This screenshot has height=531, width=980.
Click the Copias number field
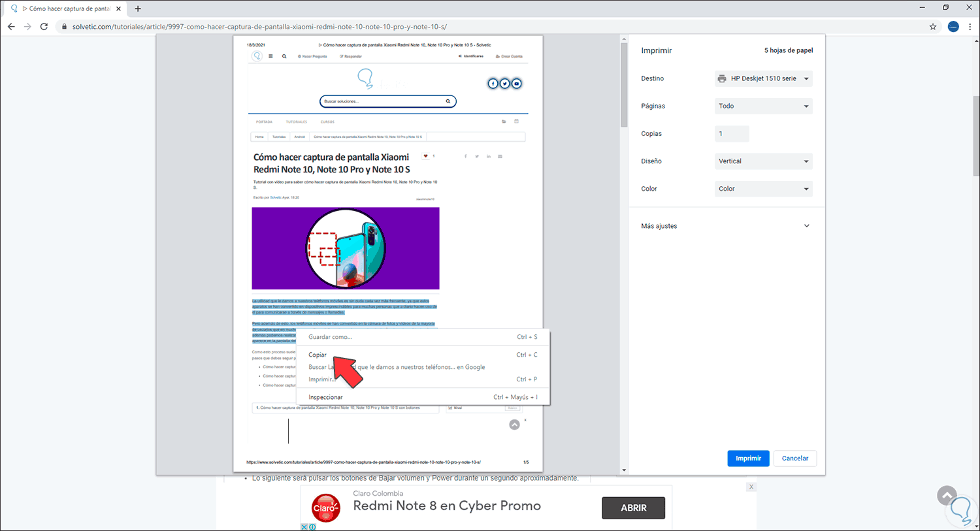point(732,134)
